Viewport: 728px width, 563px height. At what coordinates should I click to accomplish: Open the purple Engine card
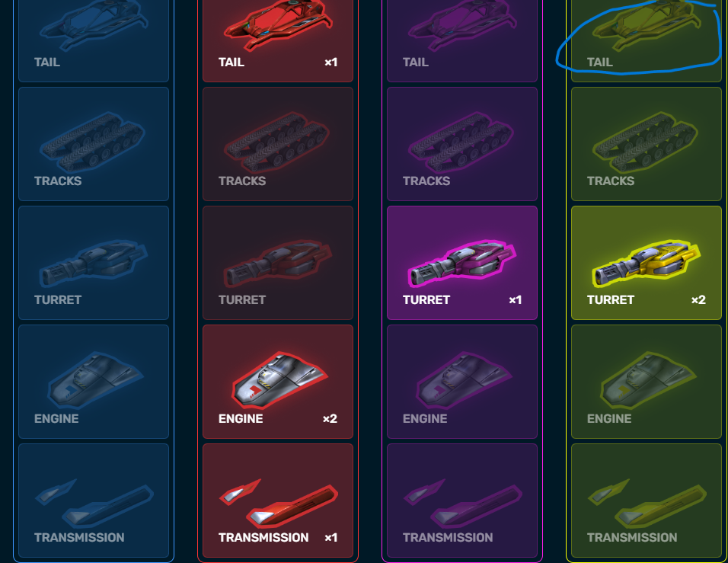click(462, 382)
